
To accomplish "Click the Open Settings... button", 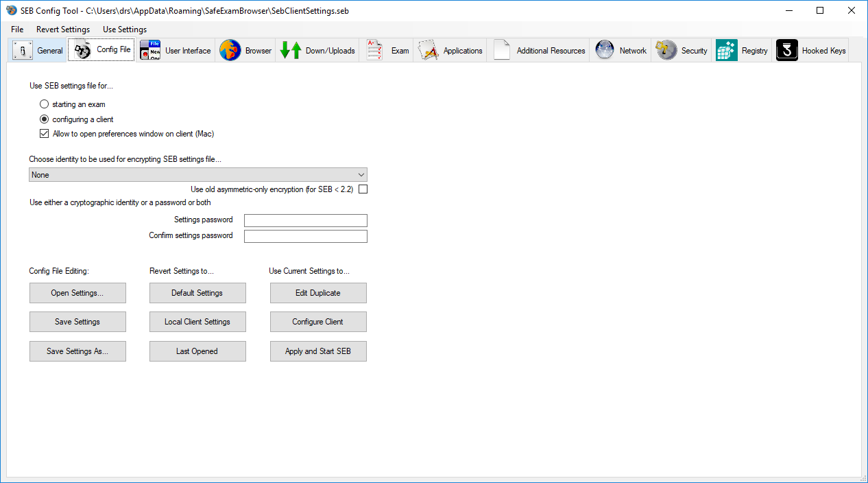I will click(x=77, y=293).
